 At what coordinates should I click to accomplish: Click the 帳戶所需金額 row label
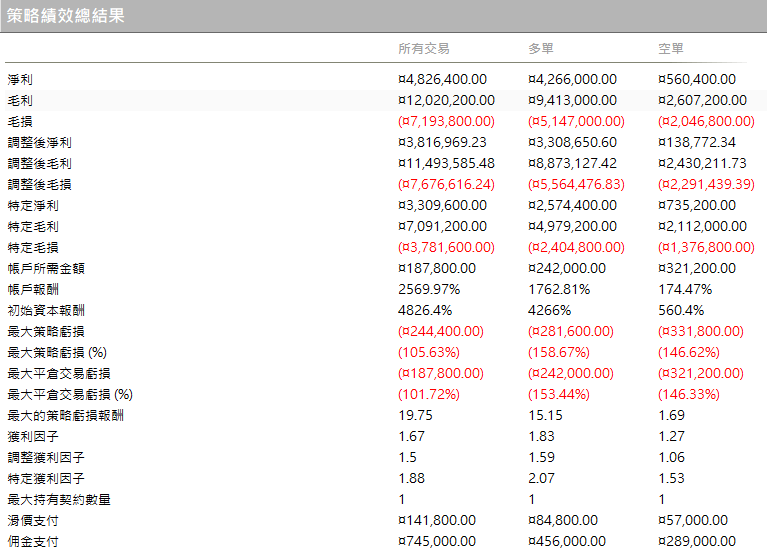pos(46,268)
